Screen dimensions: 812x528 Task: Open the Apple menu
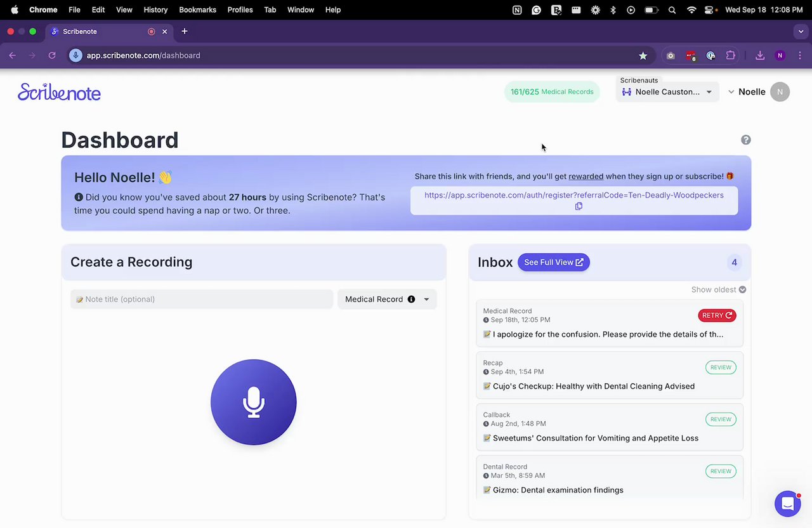point(14,10)
